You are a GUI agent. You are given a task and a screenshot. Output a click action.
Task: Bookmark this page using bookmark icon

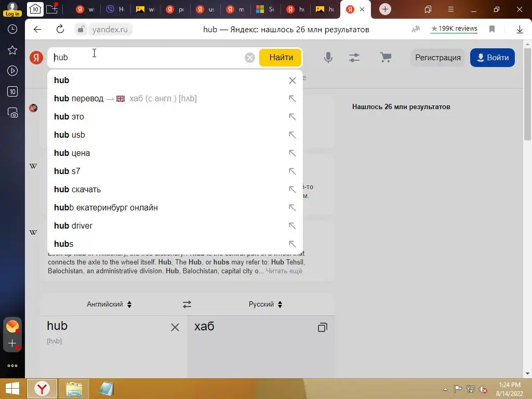[492, 30]
